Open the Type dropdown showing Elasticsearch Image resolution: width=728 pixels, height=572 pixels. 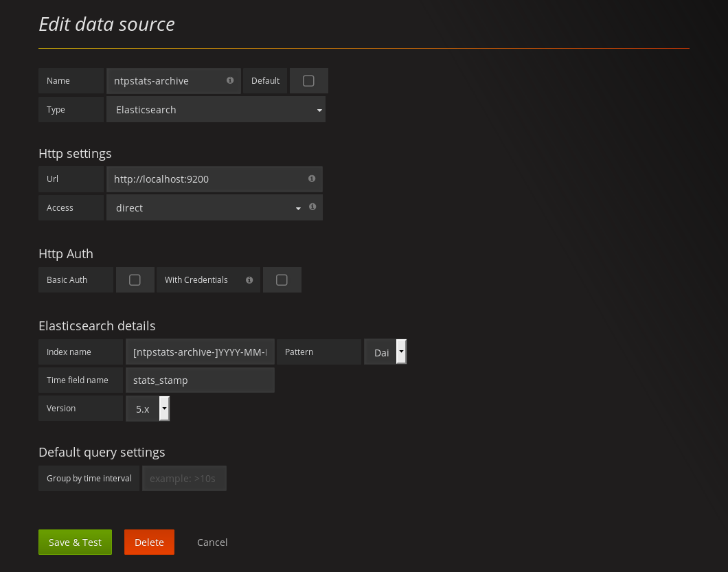point(216,110)
